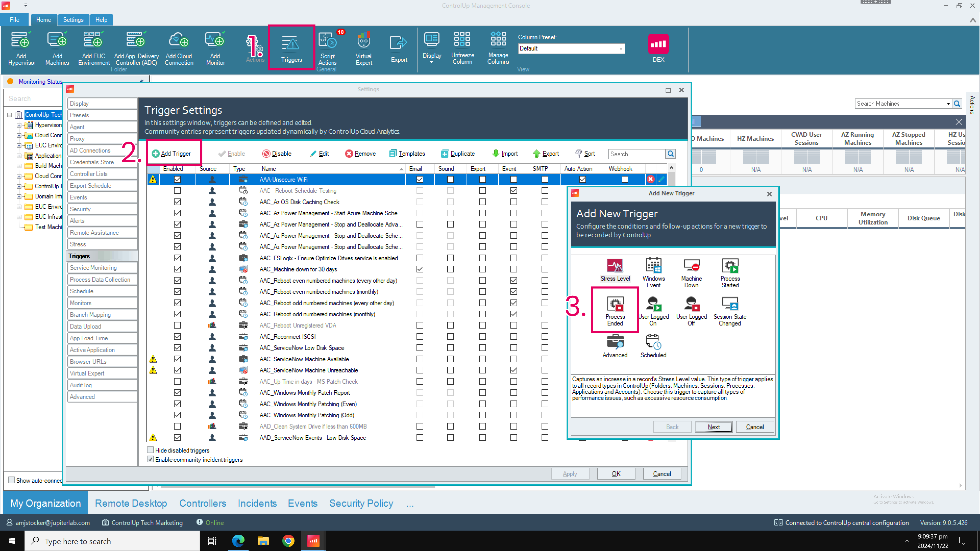Click Add Cloud Connection icon
980x551 pixels.
pyautogui.click(x=179, y=48)
